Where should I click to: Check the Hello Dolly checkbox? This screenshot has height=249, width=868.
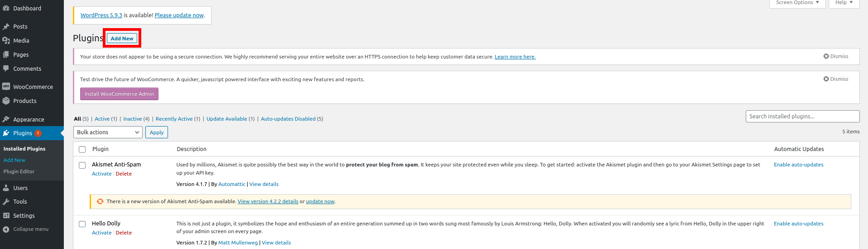[x=82, y=224]
